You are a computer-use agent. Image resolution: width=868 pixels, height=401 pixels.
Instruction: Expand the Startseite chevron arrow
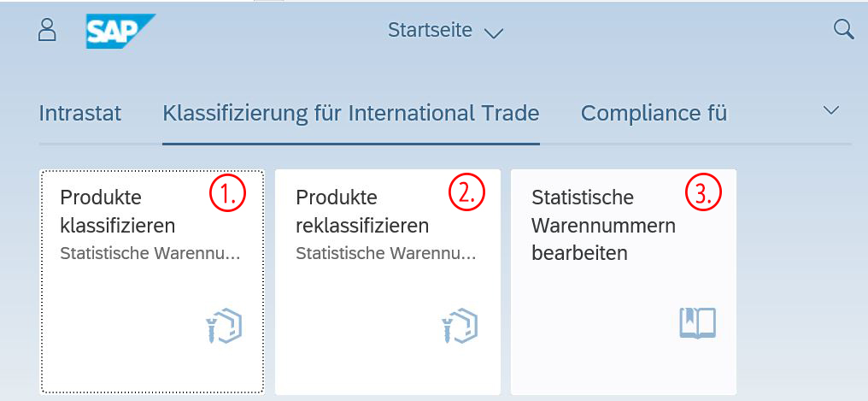point(494,33)
